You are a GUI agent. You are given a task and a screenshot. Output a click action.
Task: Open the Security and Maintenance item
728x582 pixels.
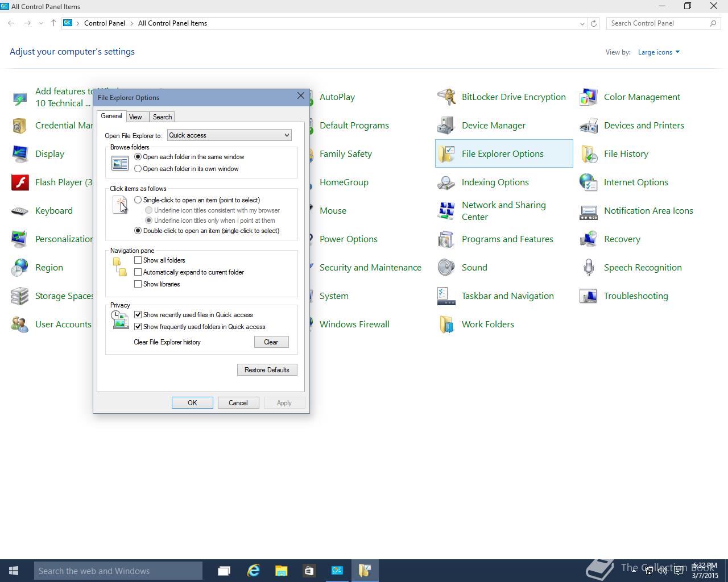[x=370, y=268]
